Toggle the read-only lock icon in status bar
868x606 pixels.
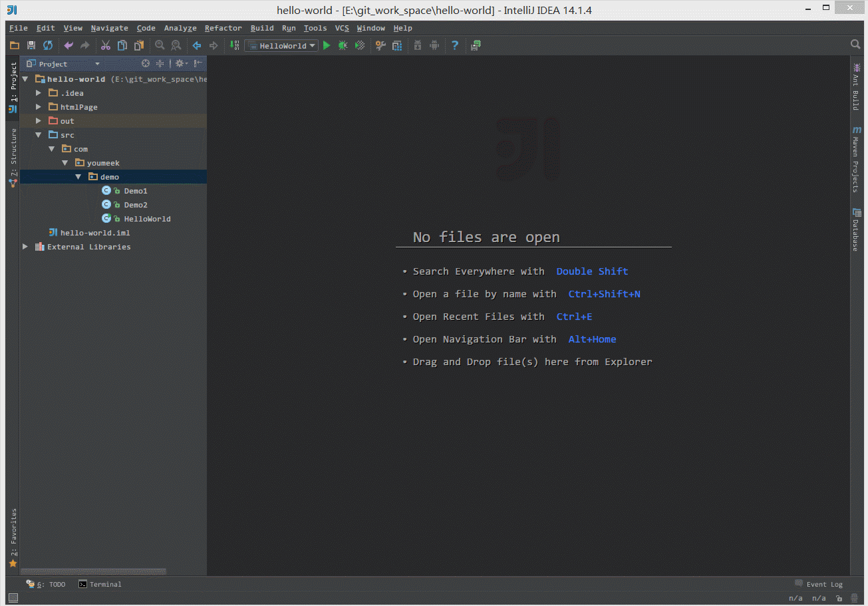pos(839,598)
